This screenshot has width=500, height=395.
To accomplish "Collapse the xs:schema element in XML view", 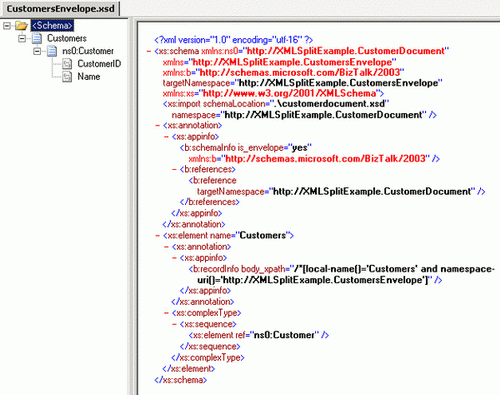I will coord(149,51).
